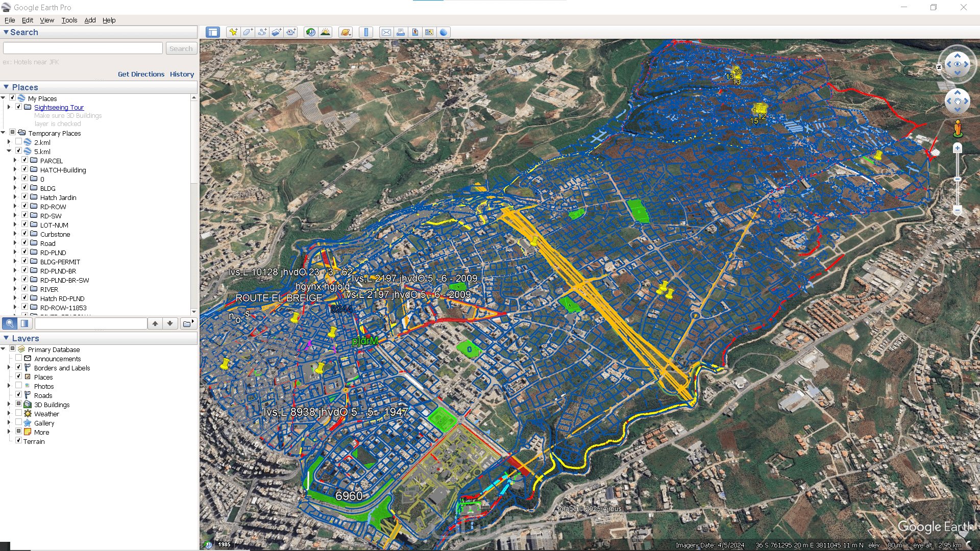Collapse the 5.kml tree node
This screenshot has height=551, width=980.
pos(9,151)
